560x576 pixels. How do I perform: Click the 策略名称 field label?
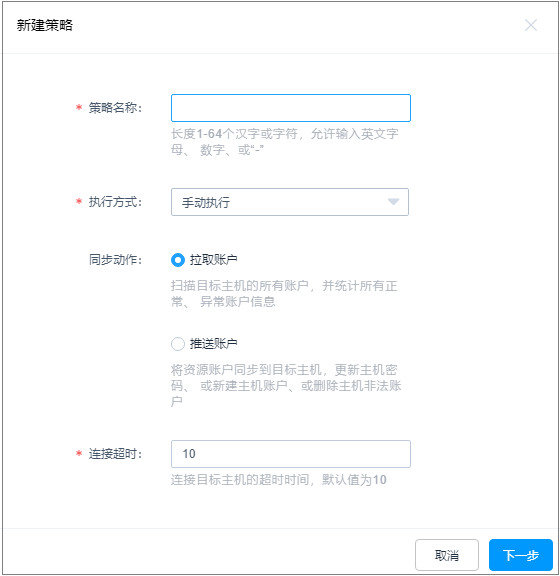pos(115,108)
